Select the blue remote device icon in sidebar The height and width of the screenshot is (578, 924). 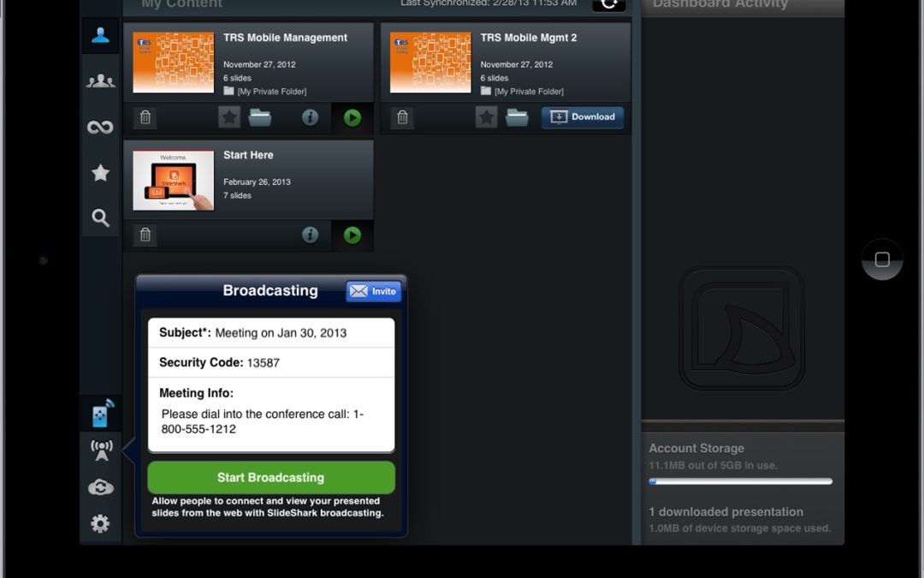[102, 413]
